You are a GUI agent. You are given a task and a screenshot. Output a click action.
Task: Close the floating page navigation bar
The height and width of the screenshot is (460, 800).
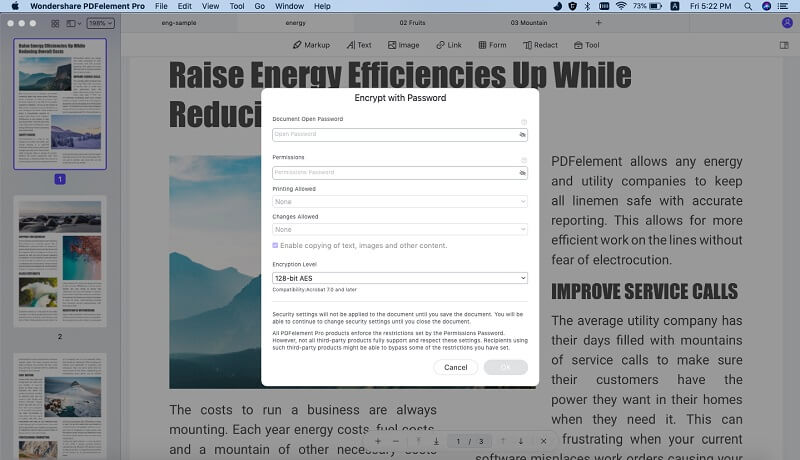(x=543, y=441)
